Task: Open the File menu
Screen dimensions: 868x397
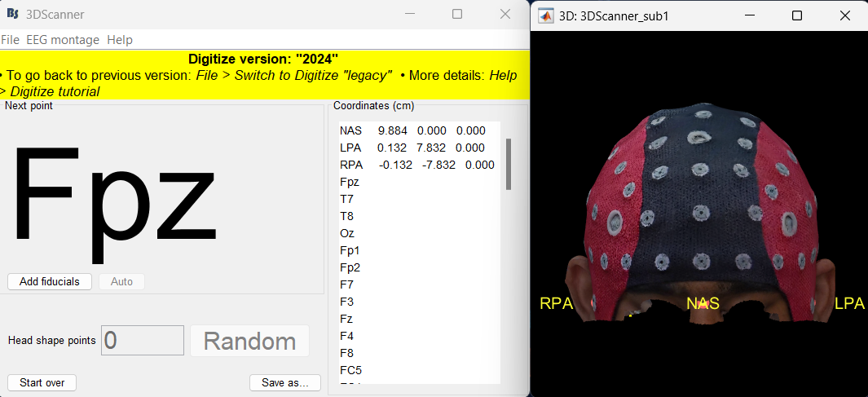Action: coord(11,40)
